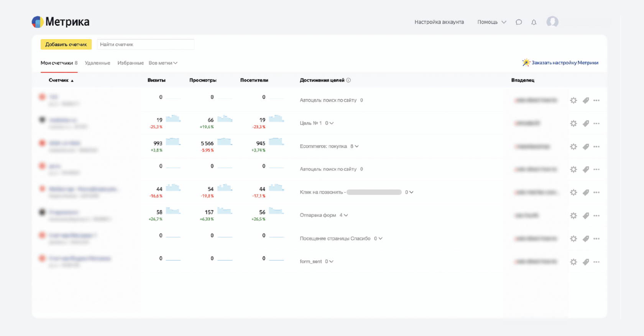
Task: Click tag label icon in Цель № 1 row
Action: 586,124
